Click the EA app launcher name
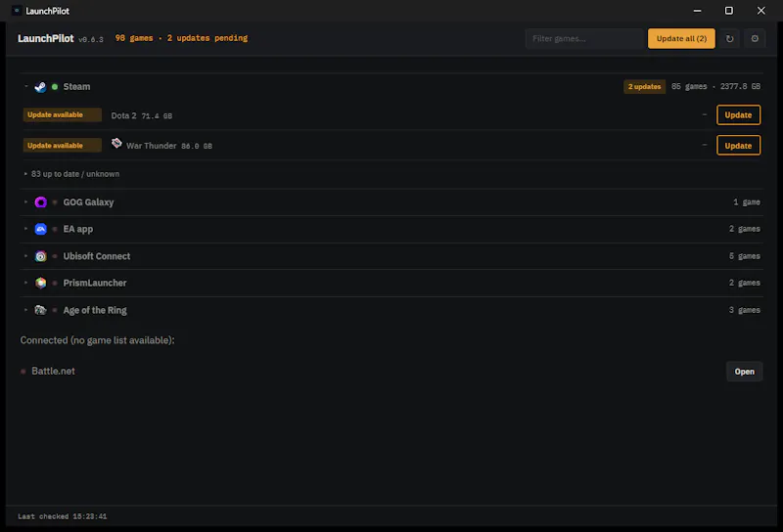The image size is (783, 532). pyautogui.click(x=78, y=229)
